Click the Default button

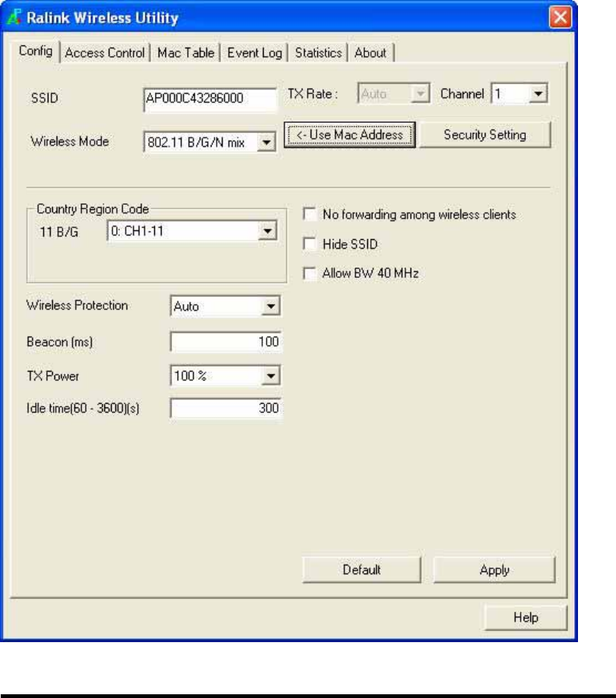[x=362, y=570]
